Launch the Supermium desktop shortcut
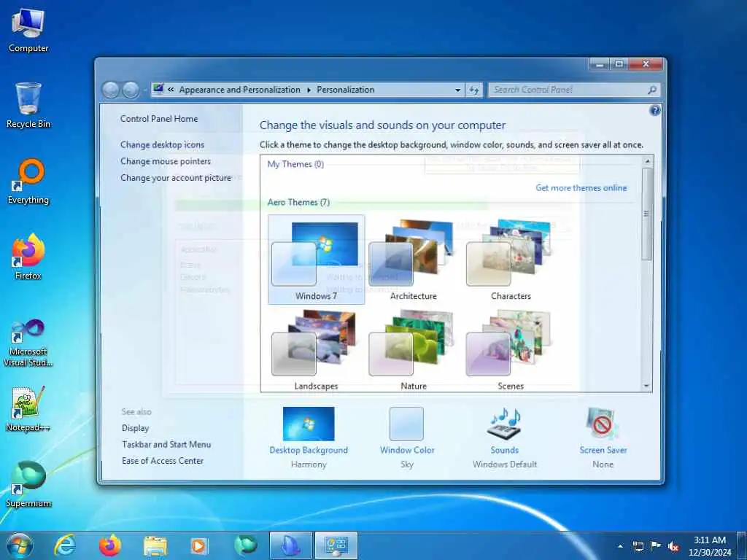Screen dimensions: 747x560 click(28, 485)
